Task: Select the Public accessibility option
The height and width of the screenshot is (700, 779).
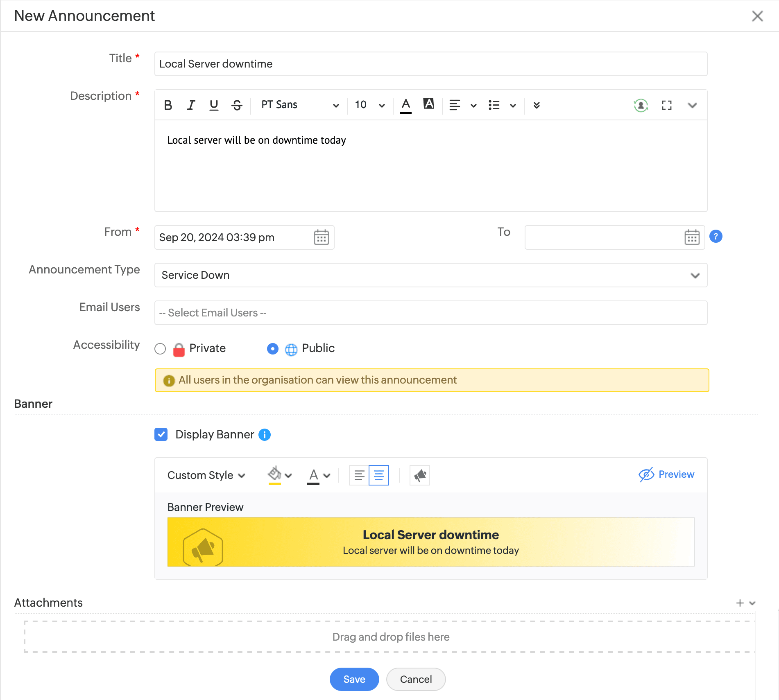Action: point(272,349)
